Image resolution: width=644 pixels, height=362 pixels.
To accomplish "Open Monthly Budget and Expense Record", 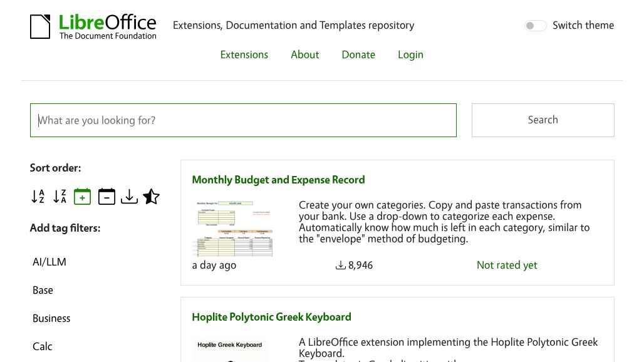I will point(278,180).
